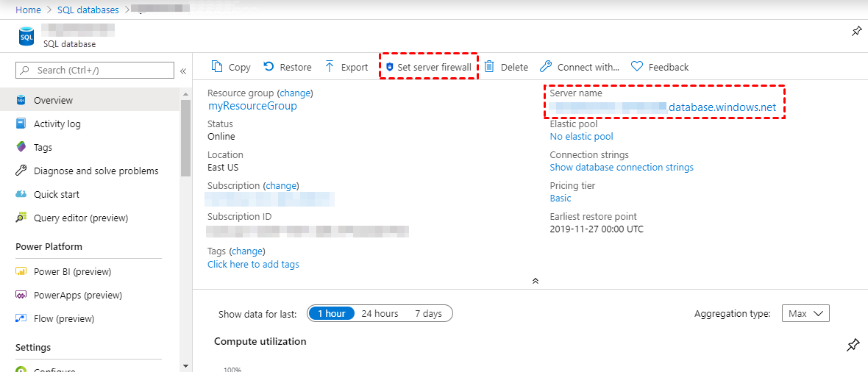
Task: Click the Set server firewall shield icon
Action: coord(390,67)
